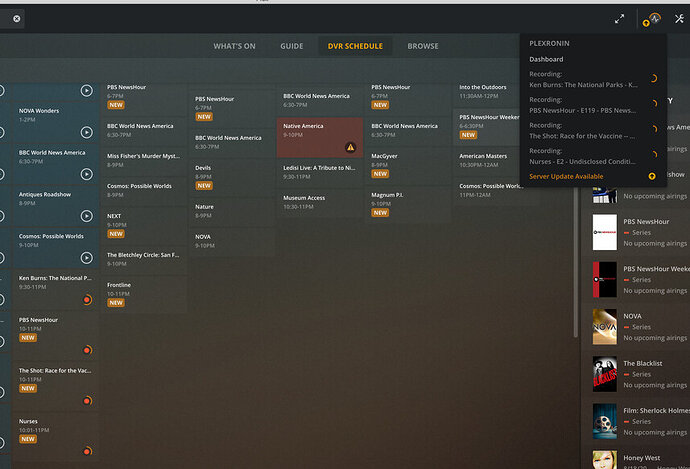
Task: Open MacGyver 8-9PM card
Action: 408,165
